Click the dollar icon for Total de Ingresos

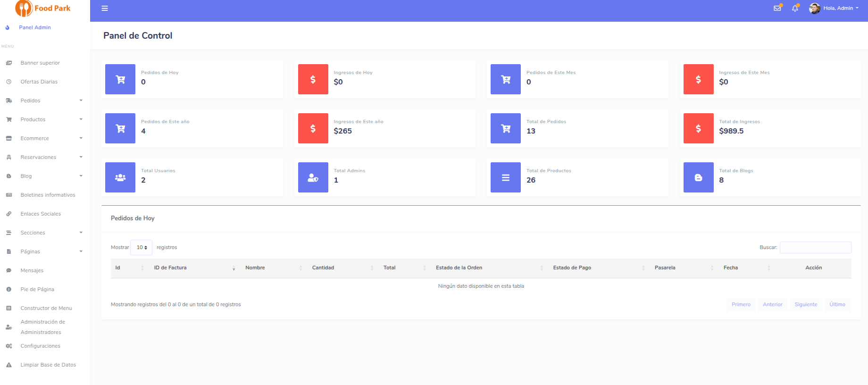698,128
